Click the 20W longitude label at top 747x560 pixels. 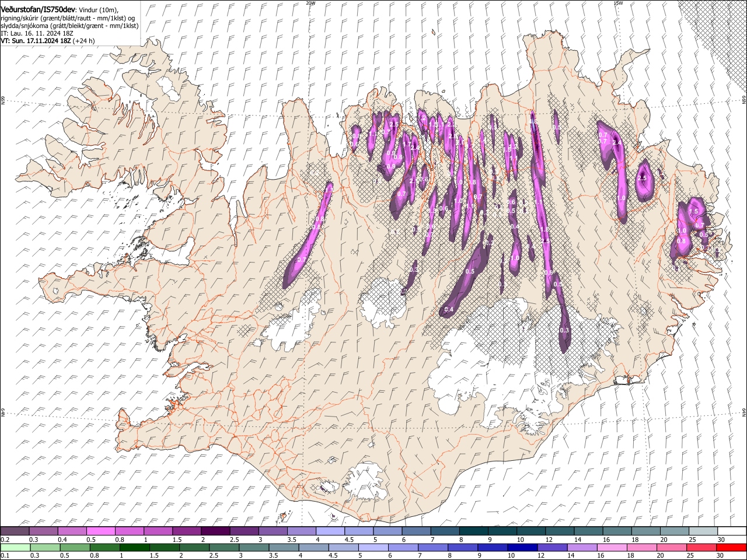click(310, 2)
